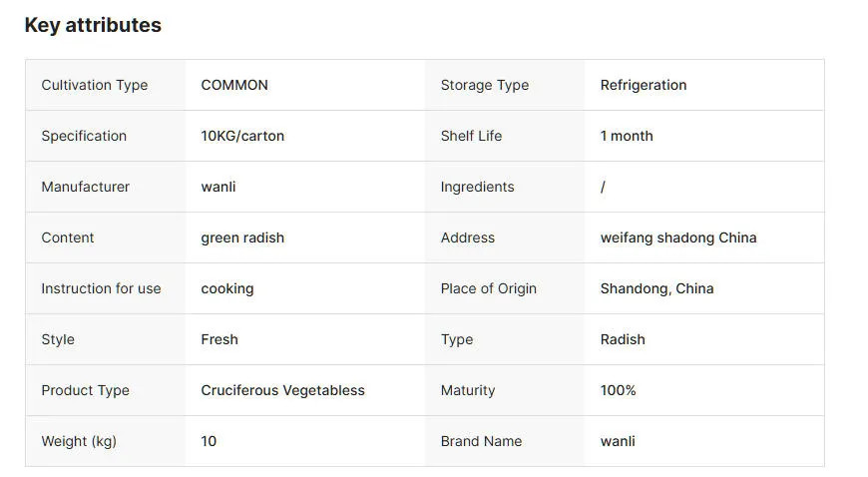Select the Cruciferous Vegetabless product type value
The image size is (868, 477).
click(283, 390)
